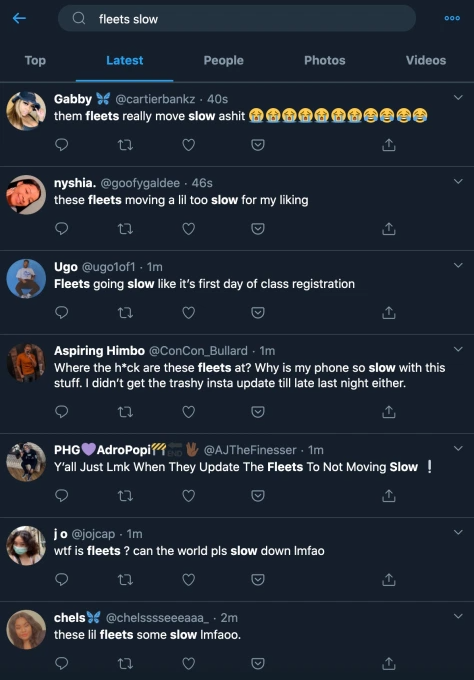Screen dimensions: 474x680
Task: Like Ugo's class registration tweet
Action: pyautogui.click(x=188, y=313)
